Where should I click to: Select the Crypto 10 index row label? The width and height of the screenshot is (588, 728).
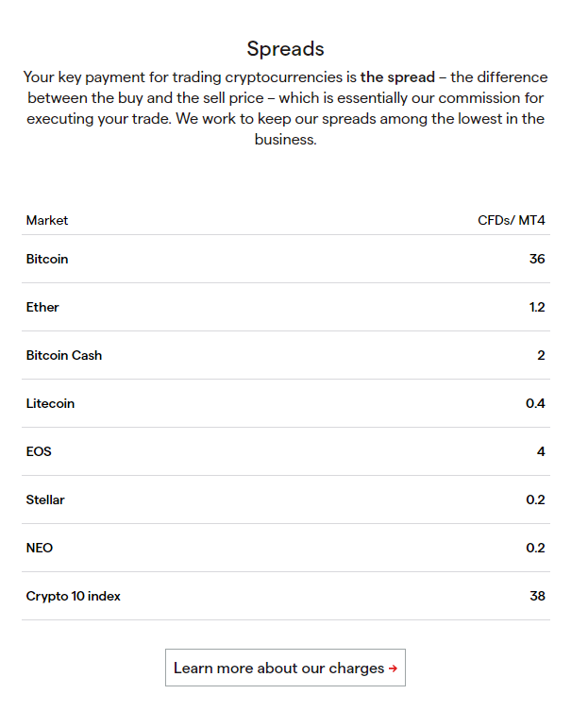click(x=74, y=596)
